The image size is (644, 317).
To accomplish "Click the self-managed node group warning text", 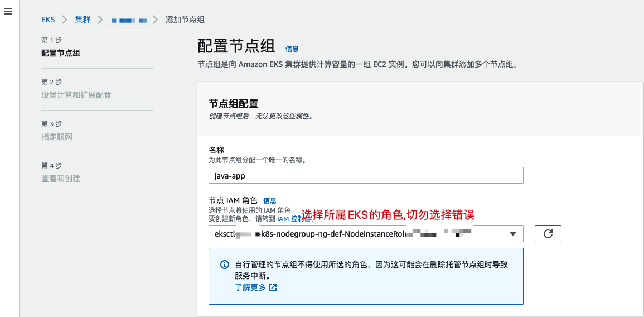I will [x=371, y=270].
